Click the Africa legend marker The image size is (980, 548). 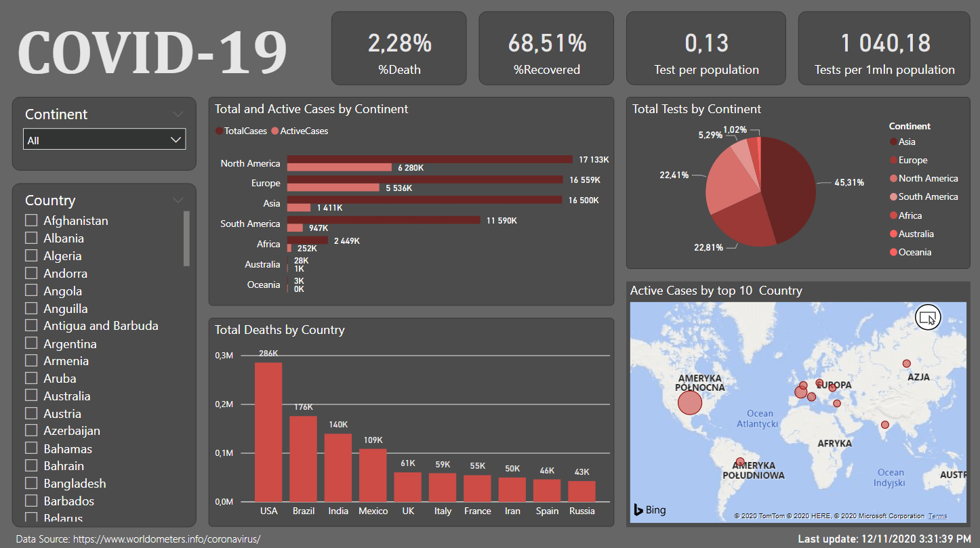tap(893, 215)
